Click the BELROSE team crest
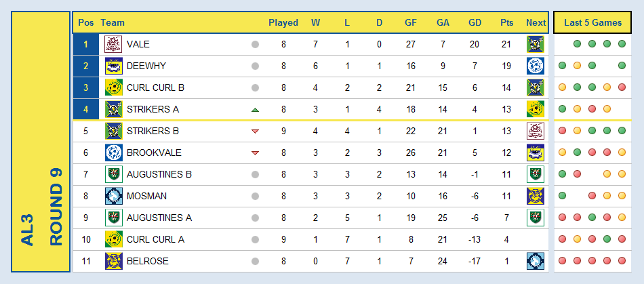Viewport: 644px width, 284px height. coord(113,260)
